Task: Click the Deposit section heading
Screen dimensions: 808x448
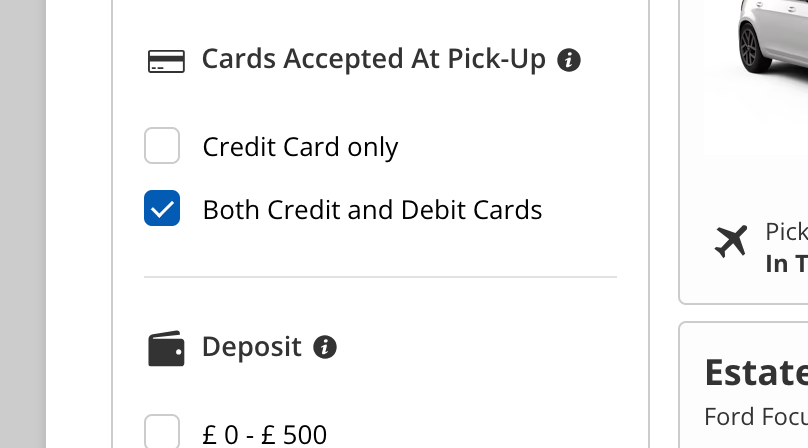Action: [251, 347]
